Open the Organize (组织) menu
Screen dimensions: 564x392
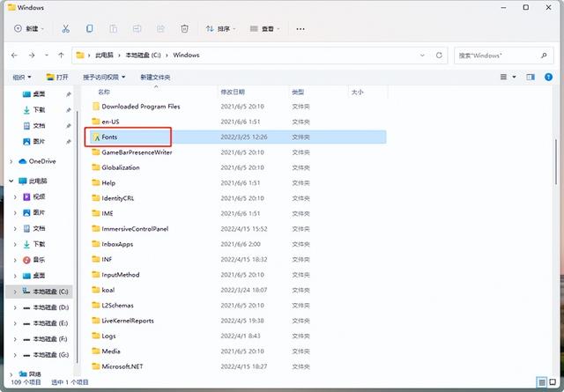pyautogui.click(x=22, y=77)
